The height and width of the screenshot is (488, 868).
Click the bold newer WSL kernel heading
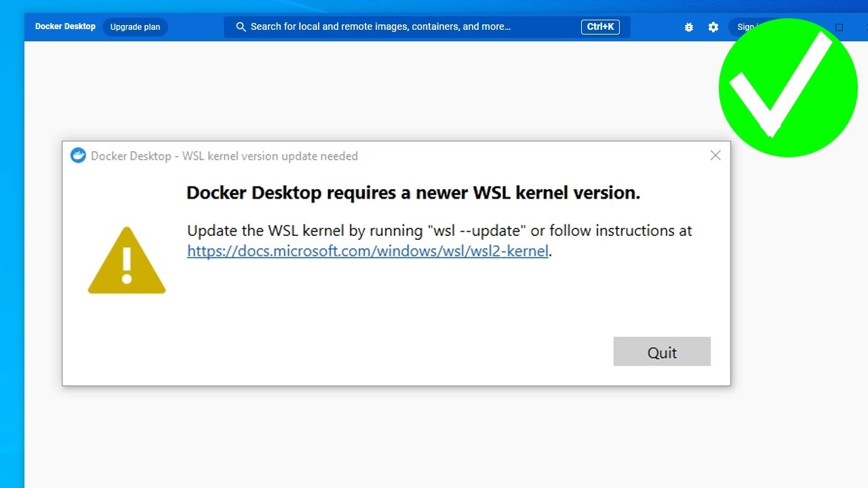(x=413, y=193)
